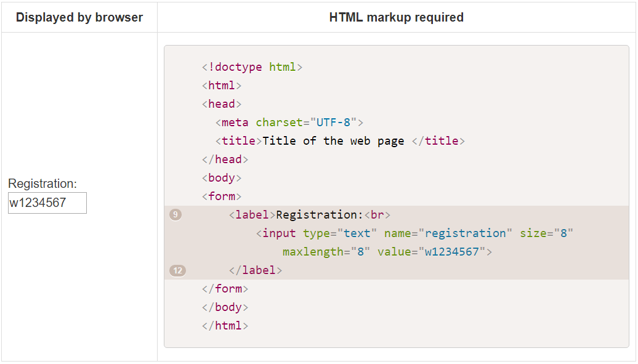Click the line number 9 badge
This screenshot has width=638, height=364.
pyautogui.click(x=176, y=214)
